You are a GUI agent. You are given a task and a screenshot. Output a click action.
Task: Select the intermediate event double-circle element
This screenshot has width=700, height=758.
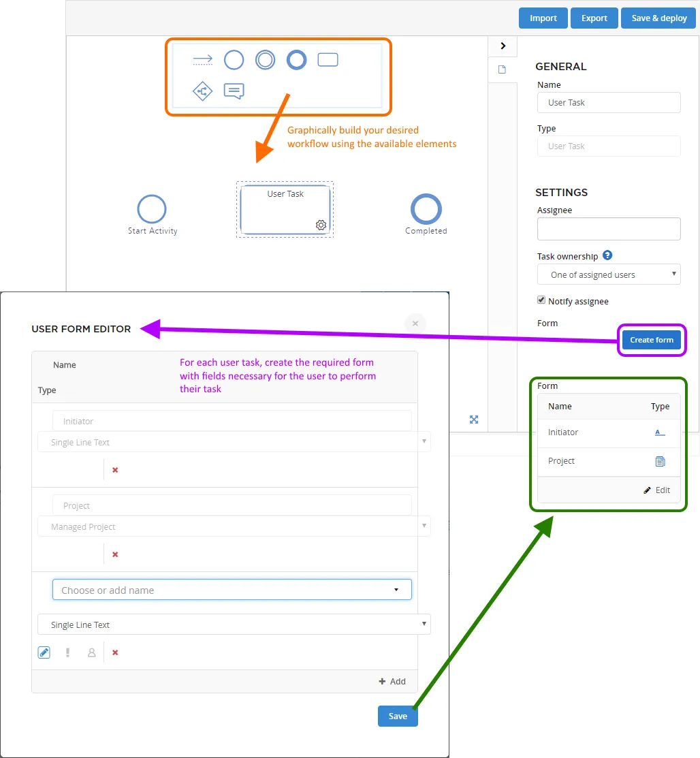click(266, 60)
